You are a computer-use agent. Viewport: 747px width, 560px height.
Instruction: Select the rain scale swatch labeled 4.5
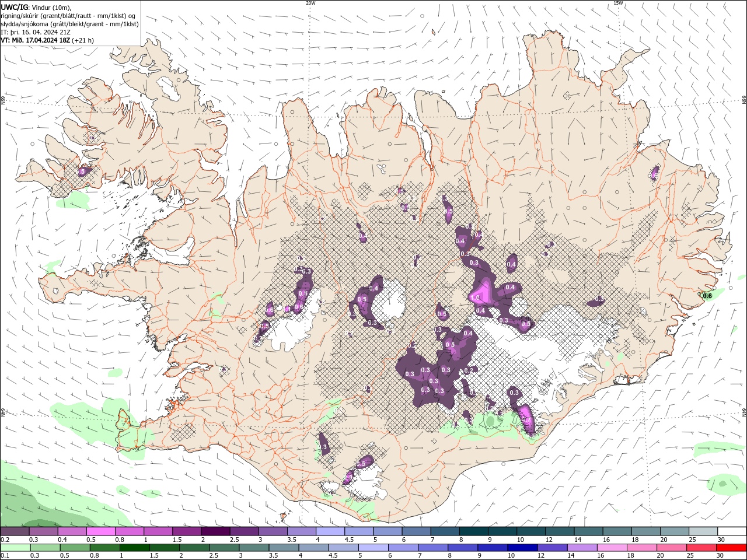tap(344, 548)
